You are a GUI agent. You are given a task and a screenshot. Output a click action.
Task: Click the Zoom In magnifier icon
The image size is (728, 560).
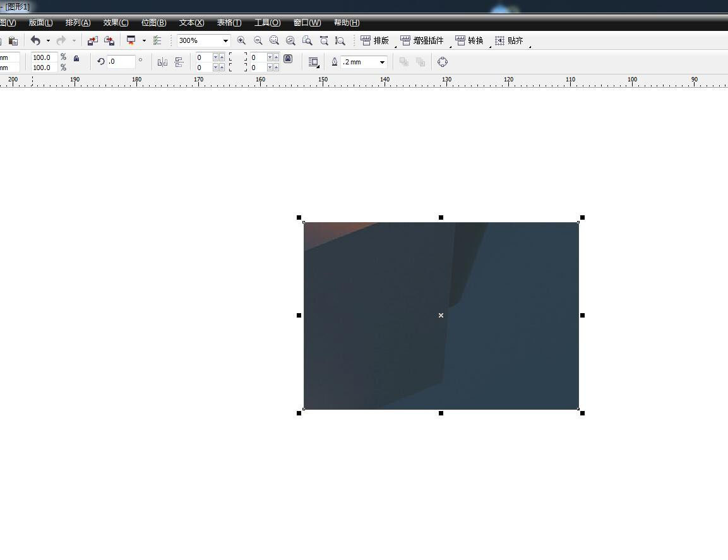[241, 40]
